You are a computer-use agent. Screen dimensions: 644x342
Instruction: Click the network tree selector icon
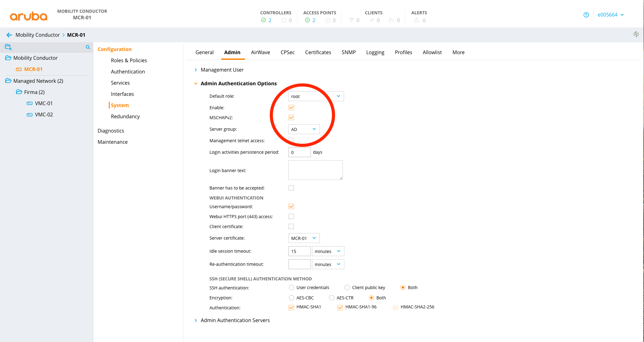coord(8,47)
